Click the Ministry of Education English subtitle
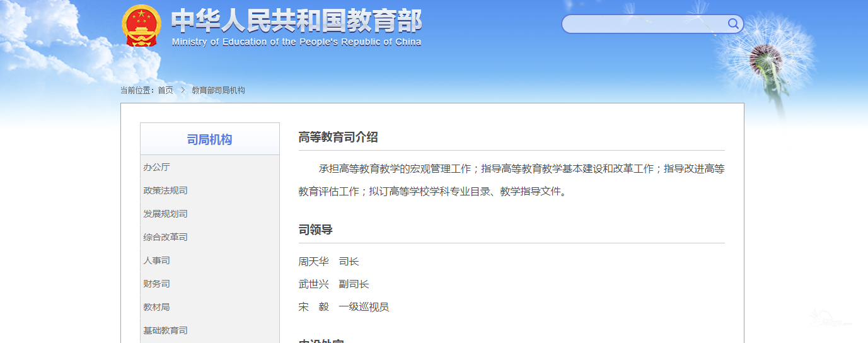868x343 pixels. click(x=296, y=42)
